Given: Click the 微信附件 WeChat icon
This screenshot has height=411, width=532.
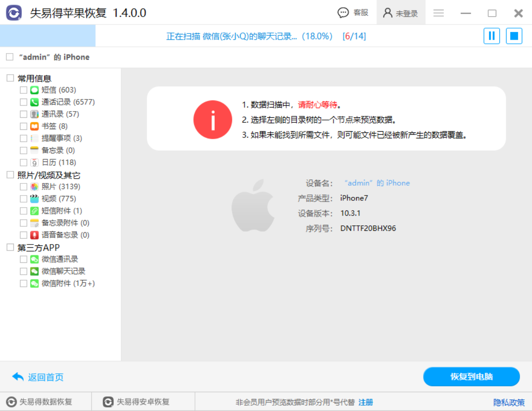Looking at the screenshot, I should pos(34,283).
